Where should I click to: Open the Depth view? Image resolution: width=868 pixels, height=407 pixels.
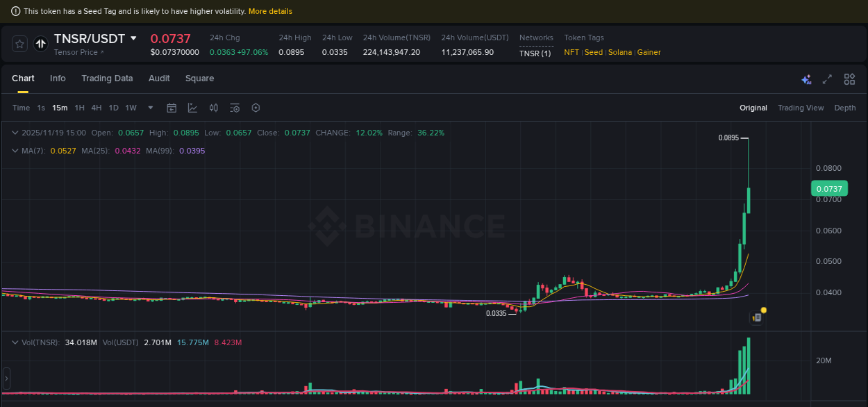(845, 108)
